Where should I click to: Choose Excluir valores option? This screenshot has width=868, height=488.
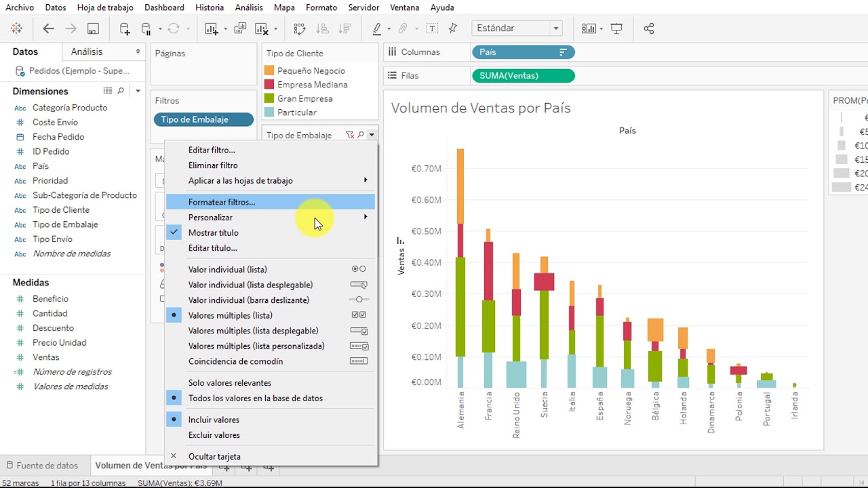click(214, 435)
